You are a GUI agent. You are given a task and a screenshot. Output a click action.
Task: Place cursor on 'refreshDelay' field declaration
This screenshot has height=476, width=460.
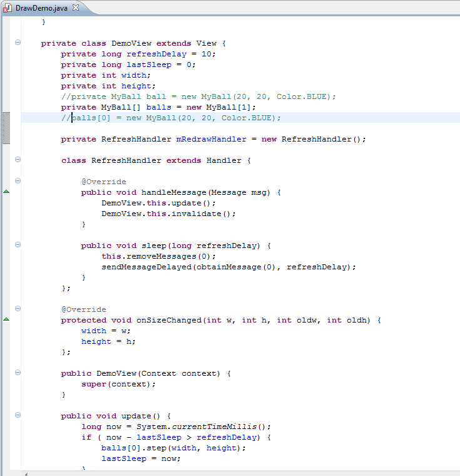(x=156, y=54)
